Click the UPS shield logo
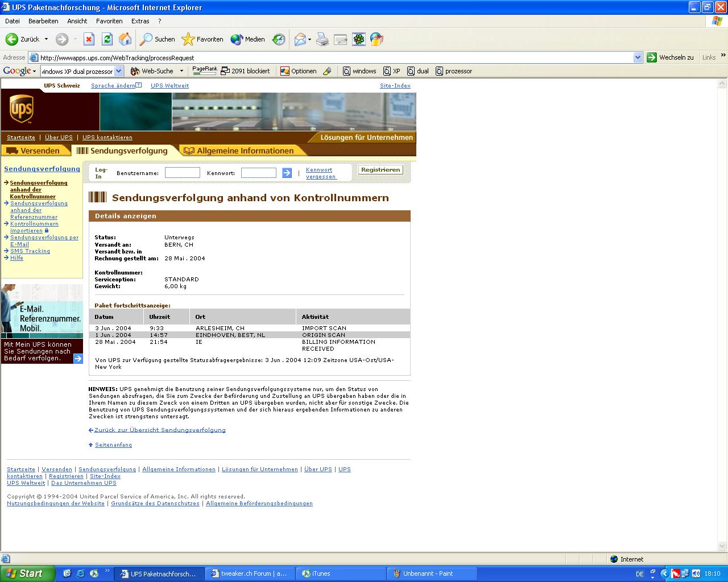 (x=22, y=109)
